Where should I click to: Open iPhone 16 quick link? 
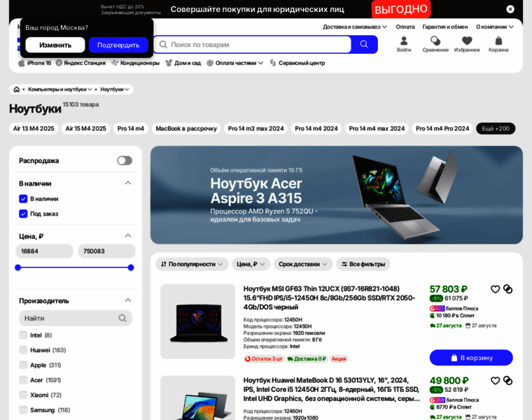click(x=34, y=63)
